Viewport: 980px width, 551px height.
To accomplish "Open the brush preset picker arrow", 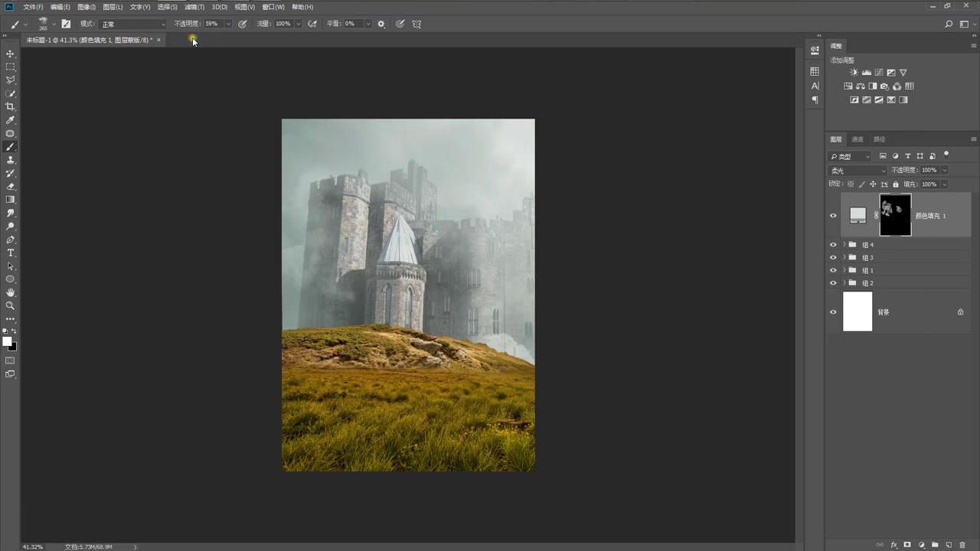I will click(x=54, y=24).
